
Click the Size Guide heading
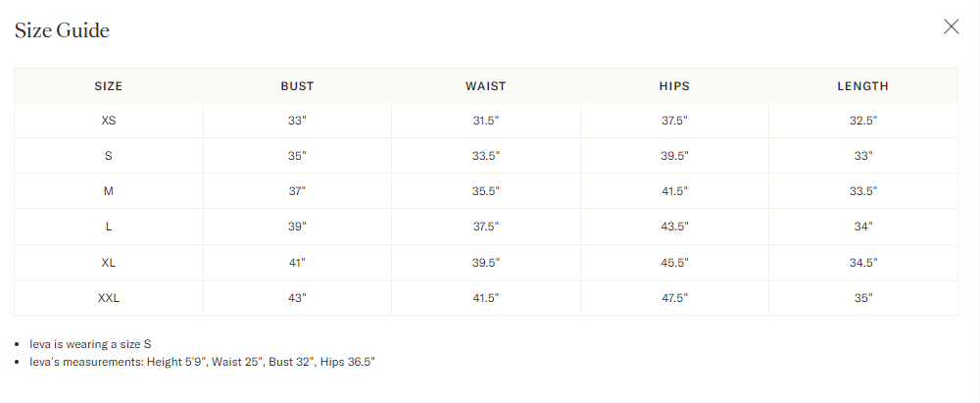tap(62, 30)
